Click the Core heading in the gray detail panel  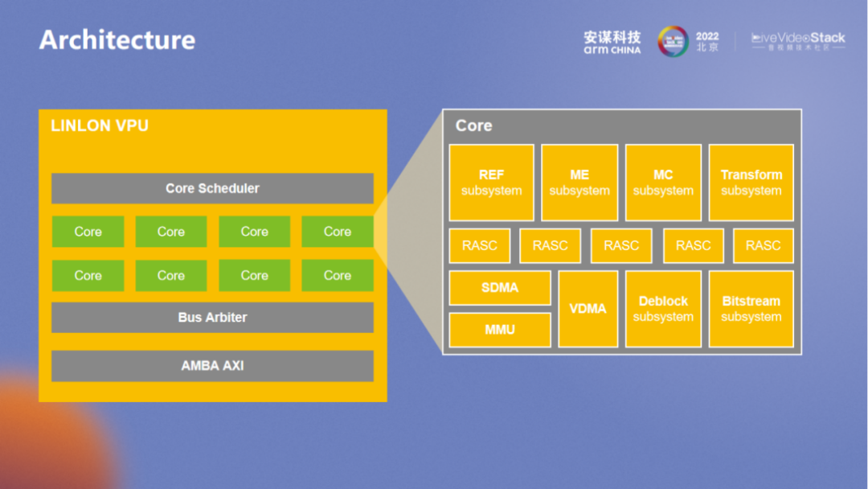point(473,125)
